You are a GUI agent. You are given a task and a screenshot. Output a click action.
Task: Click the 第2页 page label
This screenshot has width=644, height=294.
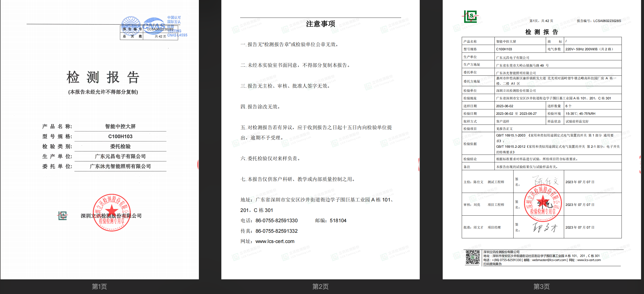pyautogui.click(x=320, y=286)
